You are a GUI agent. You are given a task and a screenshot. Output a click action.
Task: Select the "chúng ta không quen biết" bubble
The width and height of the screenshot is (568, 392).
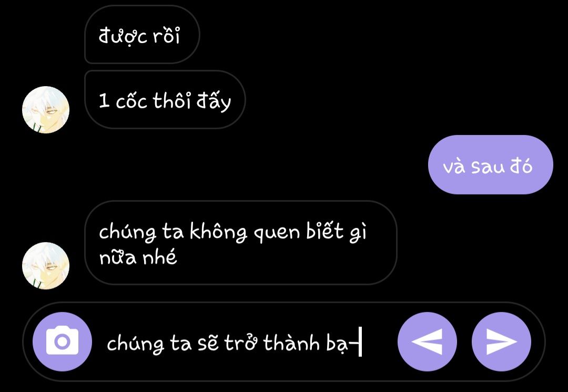coord(240,243)
